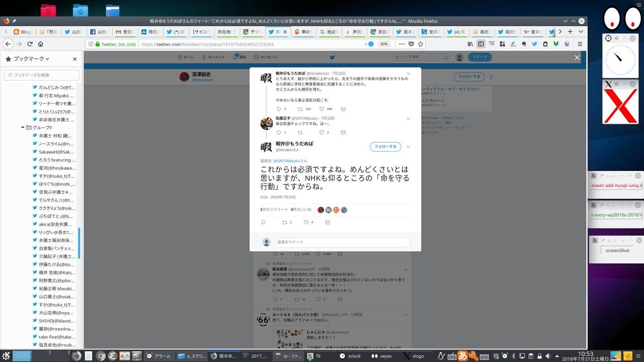The height and width of the screenshot is (362, 644).
Task: Switch to the Yahoo 室井 tab
Action: pyautogui.click(x=533, y=32)
